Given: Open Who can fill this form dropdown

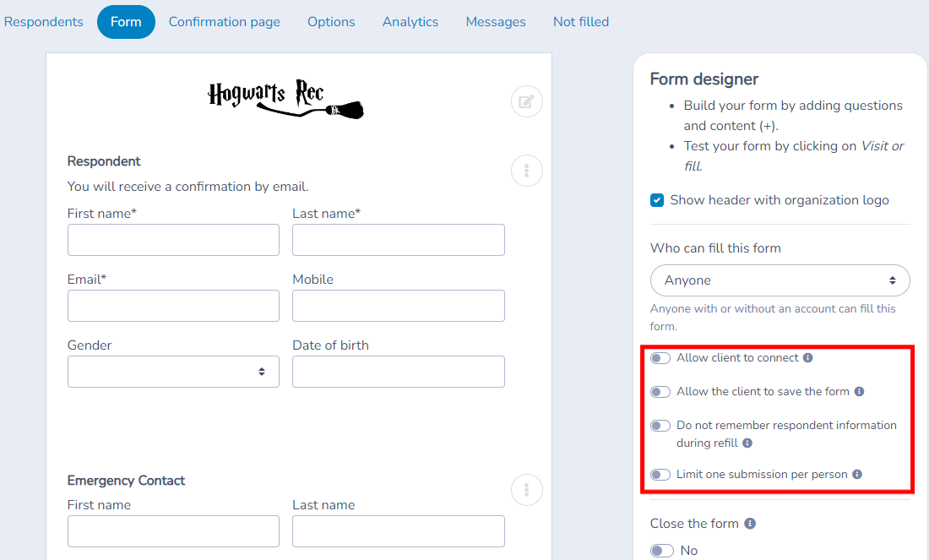Looking at the screenshot, I should [x=780, y=280].
